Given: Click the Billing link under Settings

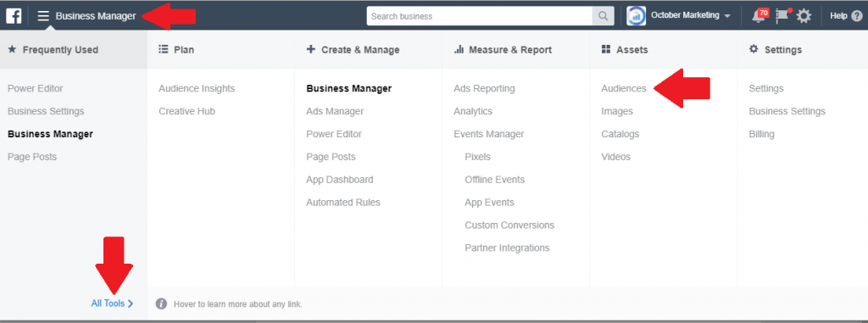Looking at the screenshot, I should pyautogui.click(x=762, y=134).
